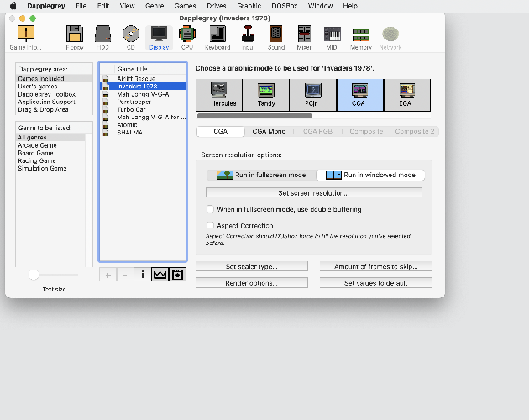This screenshot has width=529, height=420.
Task: Switch to the Composite 2 tab
Action: (x=415, y=131)
